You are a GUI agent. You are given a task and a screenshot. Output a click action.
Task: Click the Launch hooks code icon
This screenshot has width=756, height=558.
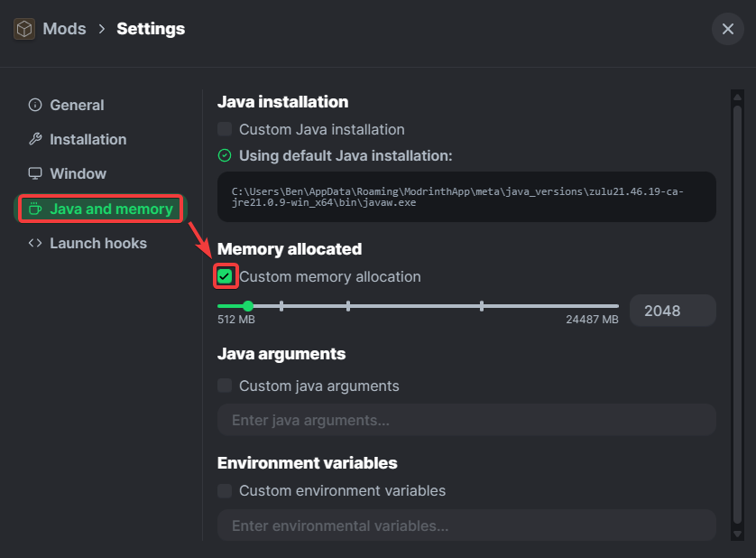click(35, 243)
